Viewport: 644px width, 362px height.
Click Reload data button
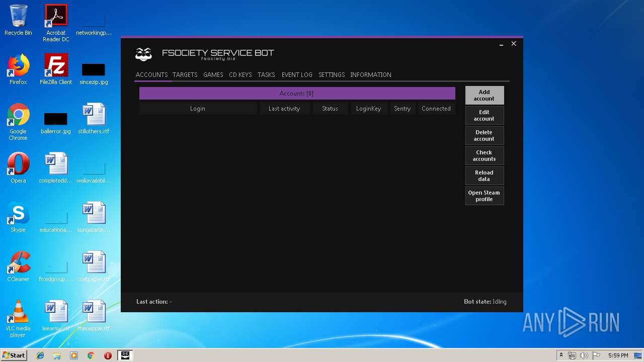(x=484, y=175)
